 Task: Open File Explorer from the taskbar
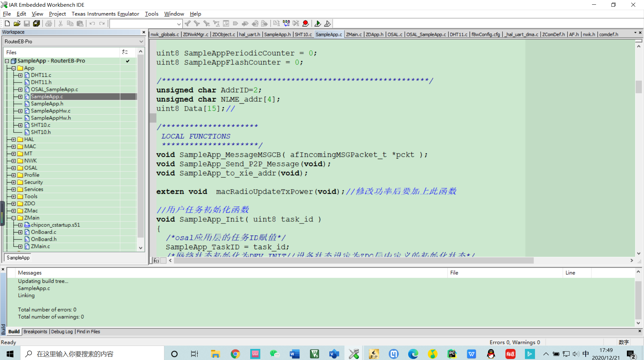[215, 354]
